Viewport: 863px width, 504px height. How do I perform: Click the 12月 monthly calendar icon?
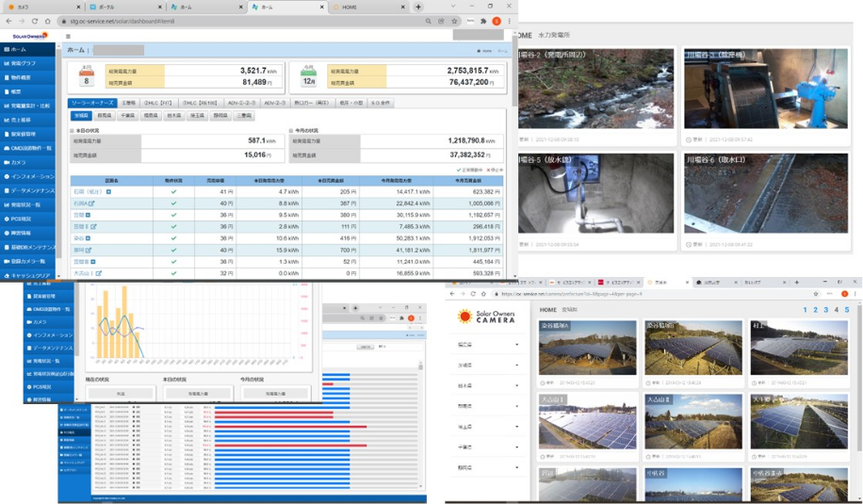click(x=307, y=76)
